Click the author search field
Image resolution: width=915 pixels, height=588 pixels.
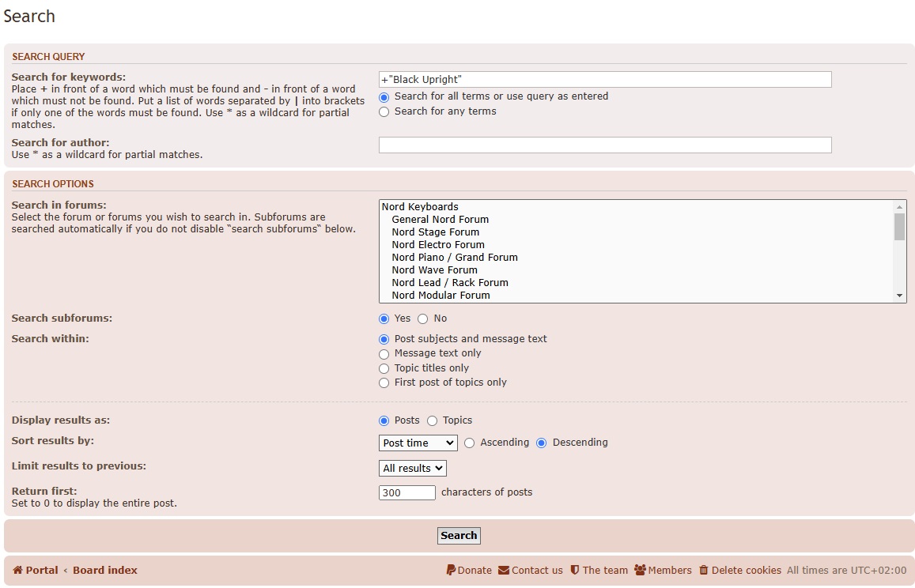tap(604, 145)
